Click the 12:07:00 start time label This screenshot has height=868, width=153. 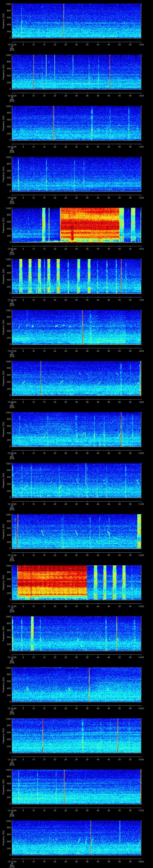tap(12, 351)
